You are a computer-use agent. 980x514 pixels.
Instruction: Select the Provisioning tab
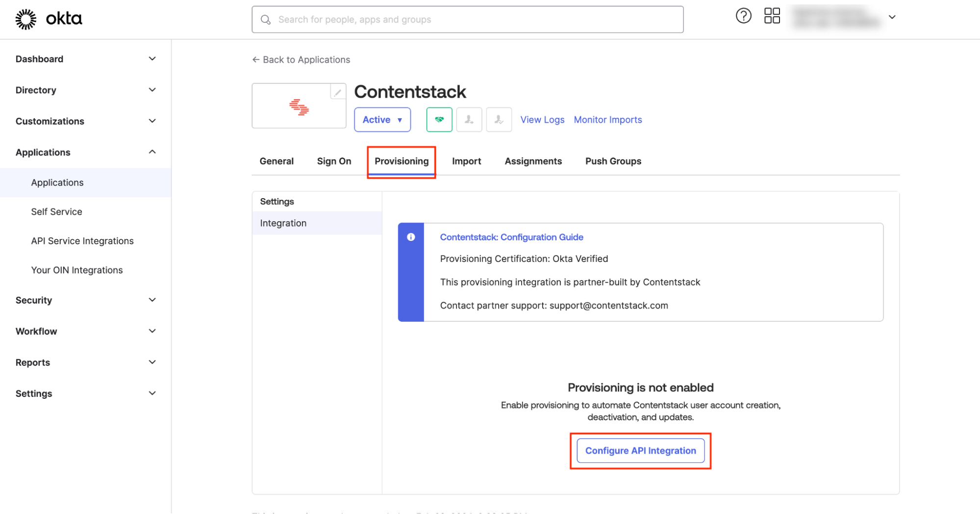pos(402,161)
